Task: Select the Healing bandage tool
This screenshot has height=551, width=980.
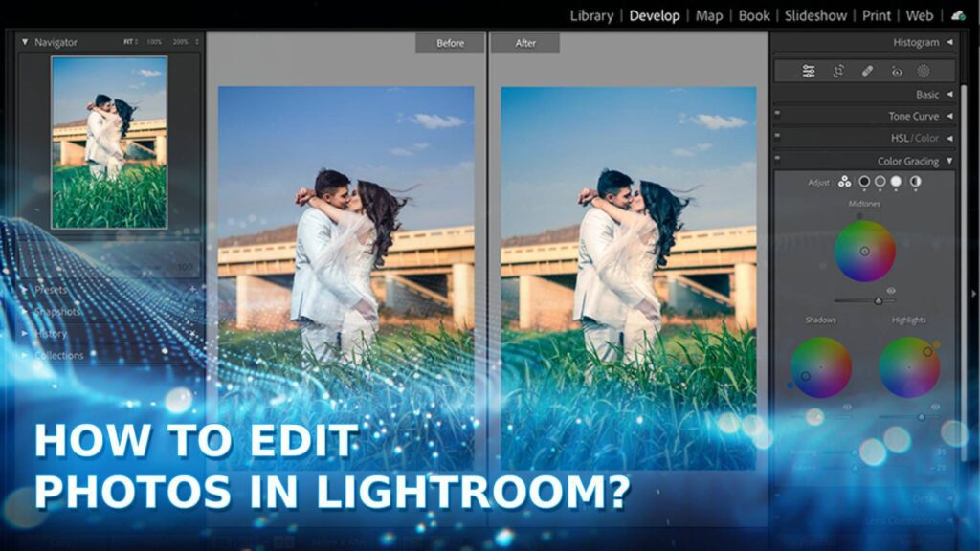Action: 867,71
